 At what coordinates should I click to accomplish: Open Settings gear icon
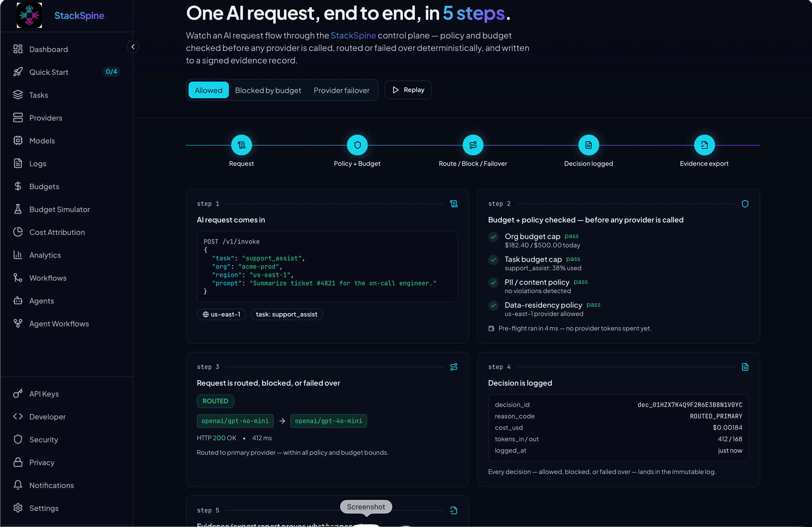[18, 508]
